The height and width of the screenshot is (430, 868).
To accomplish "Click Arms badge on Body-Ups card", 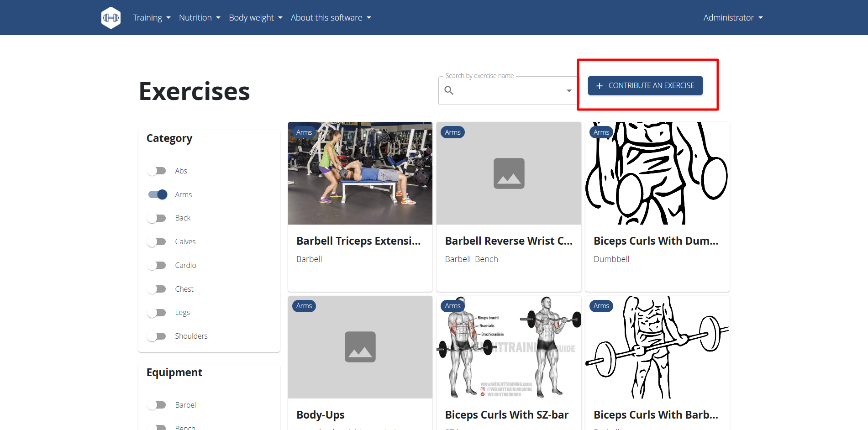I will pyautogui.click(x=304, y=306).
